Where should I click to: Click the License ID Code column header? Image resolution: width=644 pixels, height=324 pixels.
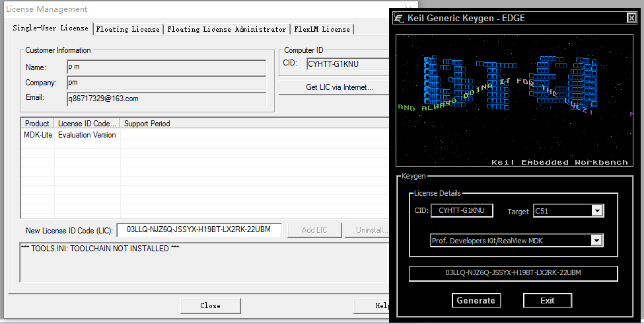pos(87,124)
